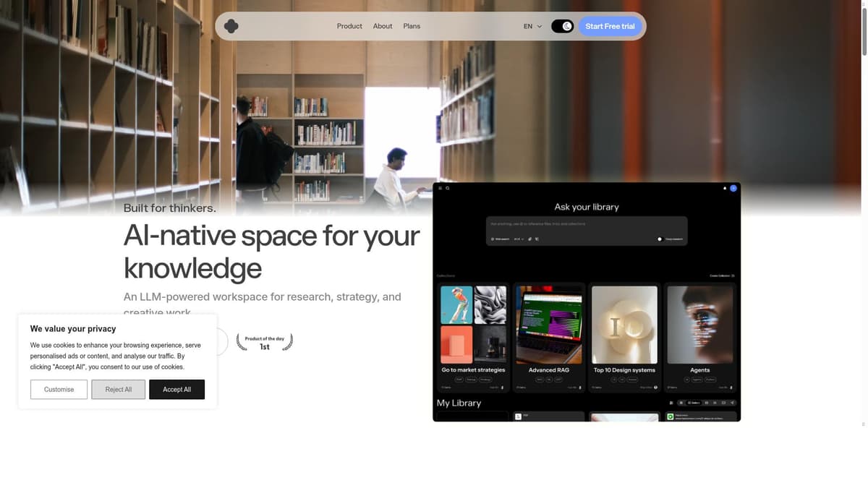The width and height of the screenshot is (868, 488).
Task: Click the diamond-shaped logo in the navigation bar
Action: coord(231,25)
